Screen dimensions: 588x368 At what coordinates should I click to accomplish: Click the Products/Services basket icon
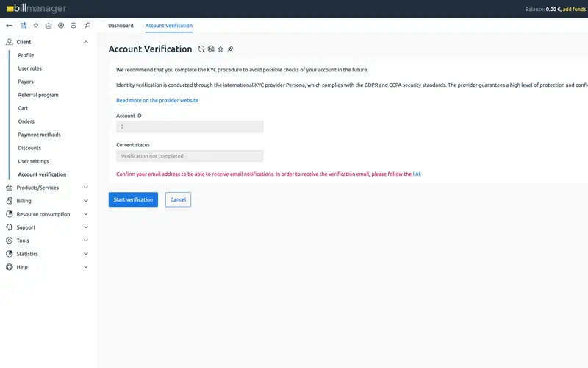click(10, 188)
